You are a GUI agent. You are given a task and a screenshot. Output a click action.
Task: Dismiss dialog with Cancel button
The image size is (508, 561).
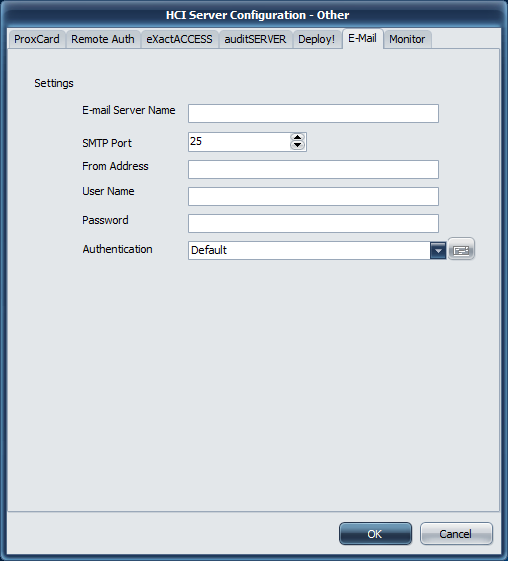coord(456,534)
